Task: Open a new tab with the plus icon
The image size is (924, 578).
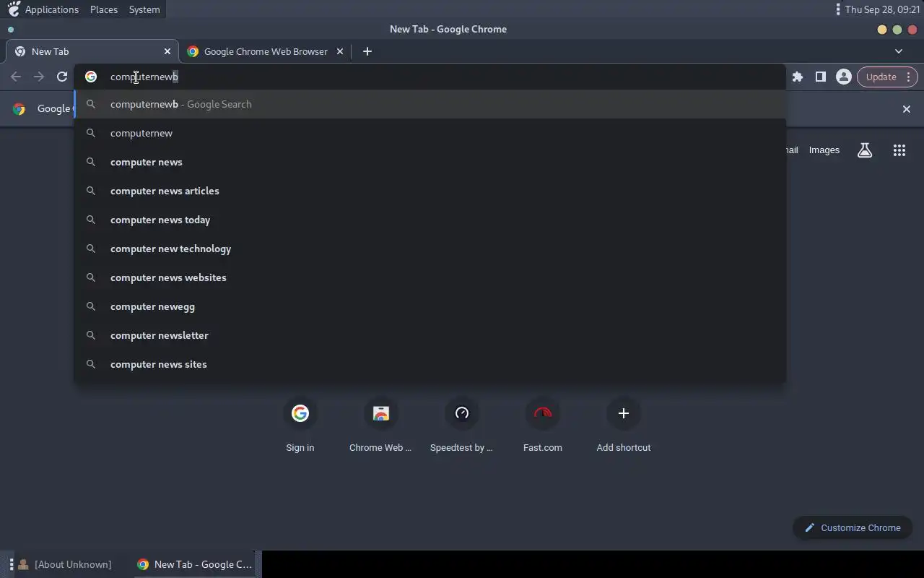Action: click(367, 51)
